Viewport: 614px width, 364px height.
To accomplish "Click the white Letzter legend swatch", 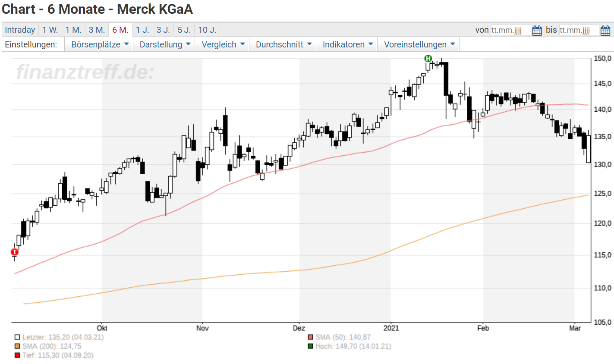I will pos(17,337).
